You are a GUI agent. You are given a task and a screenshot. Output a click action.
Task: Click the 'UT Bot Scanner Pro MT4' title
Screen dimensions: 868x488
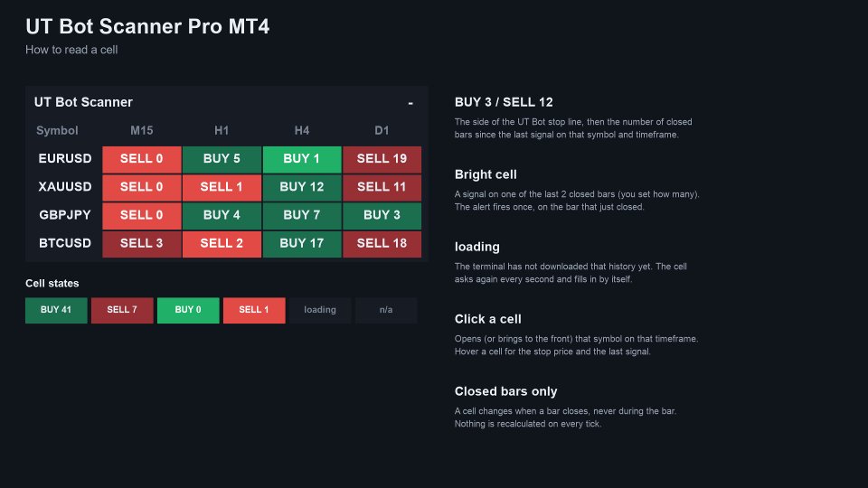[x=147, y=26]
